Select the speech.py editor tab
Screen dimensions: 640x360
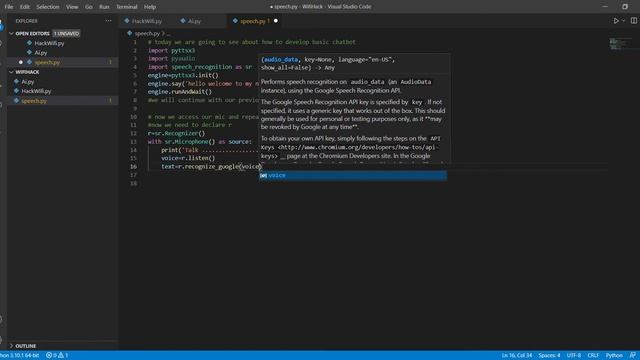tap(253, 21)
